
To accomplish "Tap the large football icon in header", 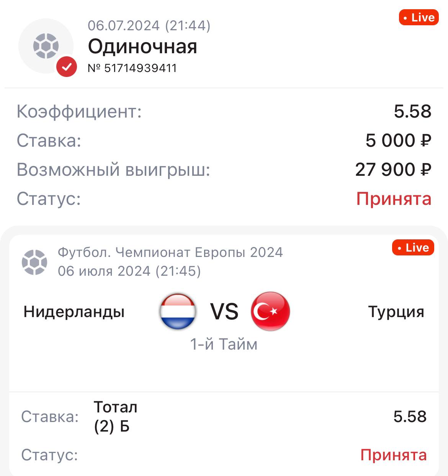I will coord(46,46).
